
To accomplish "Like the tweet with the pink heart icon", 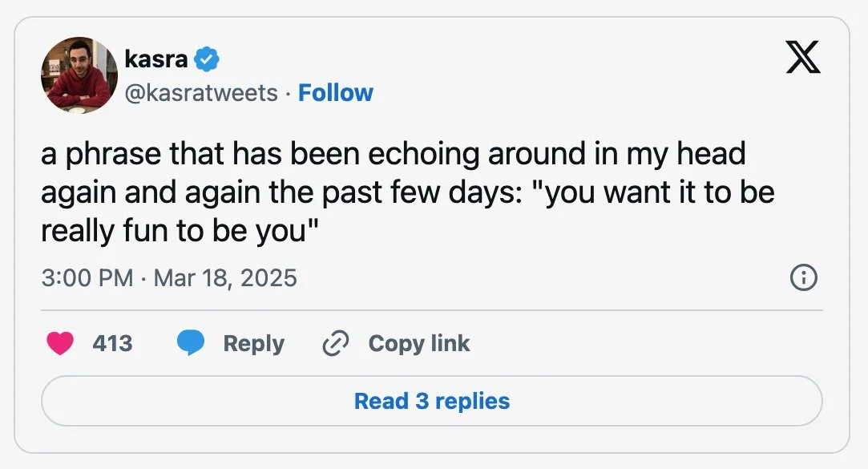I will click(60, 343).
